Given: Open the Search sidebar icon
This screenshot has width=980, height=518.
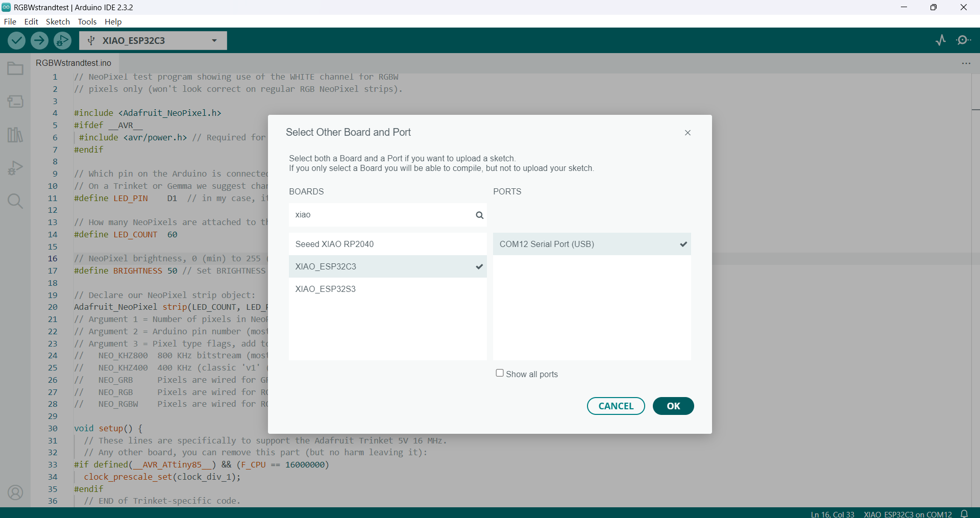Looking at the screenshot, I should pyautogui.click(x=15, y=201).
